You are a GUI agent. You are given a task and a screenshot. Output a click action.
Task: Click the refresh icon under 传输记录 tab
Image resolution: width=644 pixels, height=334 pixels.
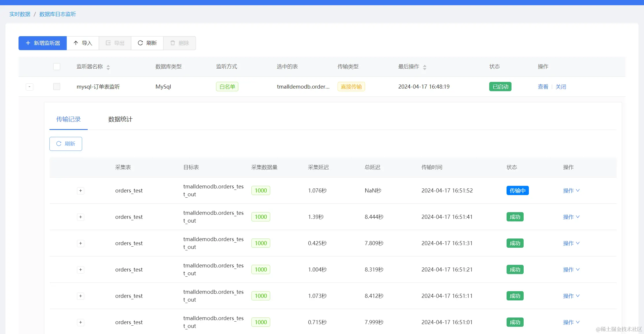pos(59,144)
